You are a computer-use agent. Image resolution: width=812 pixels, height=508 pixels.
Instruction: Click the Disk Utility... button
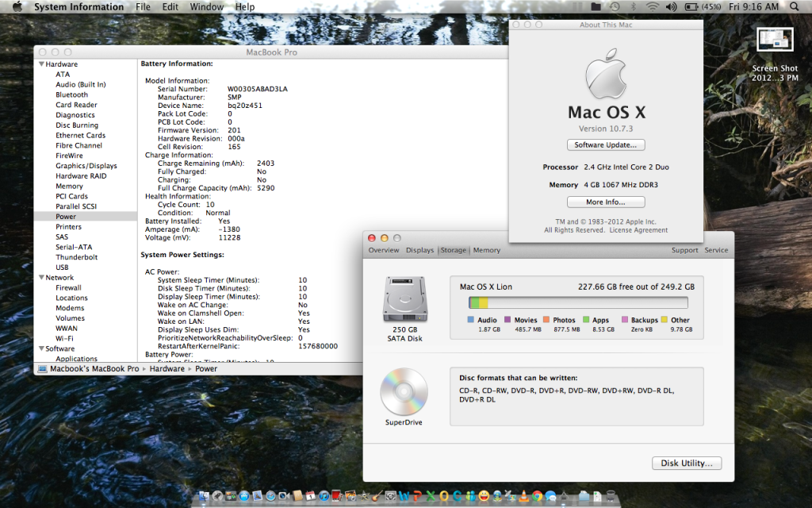[687, 463]
